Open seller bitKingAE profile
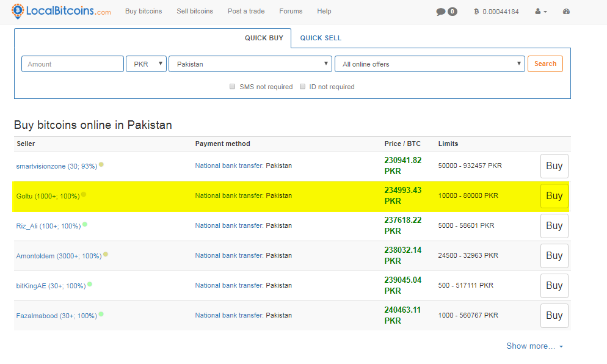The image size is (607, 364). click(51, 286)
